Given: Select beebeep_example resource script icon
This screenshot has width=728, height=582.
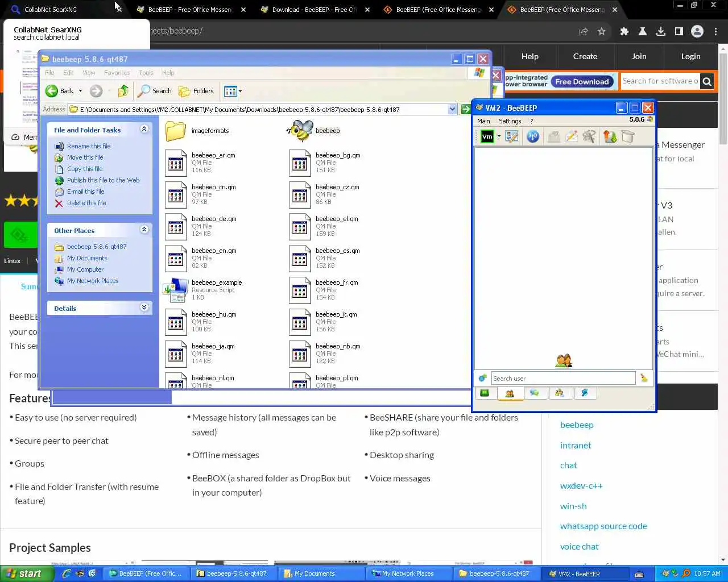Looking at the screenshot, I should tap(176, 290).
